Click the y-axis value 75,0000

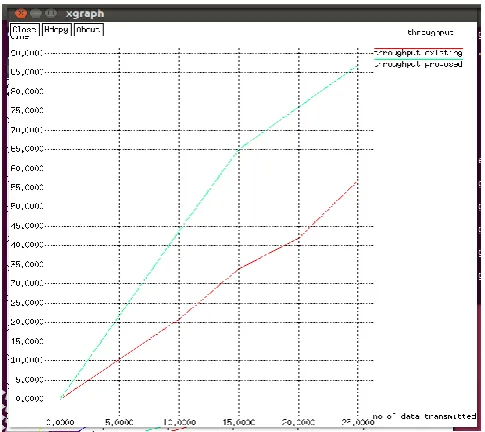coord(27,110)
